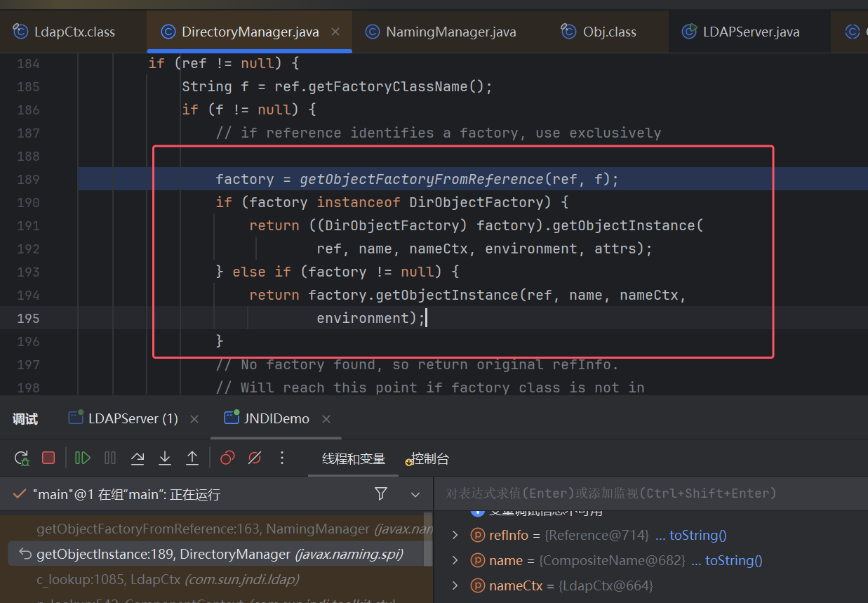Select the JNDIDemo debug session tab
Viewport: 868px width, 603px height.
pyautogui.click(x=276, y=418)
